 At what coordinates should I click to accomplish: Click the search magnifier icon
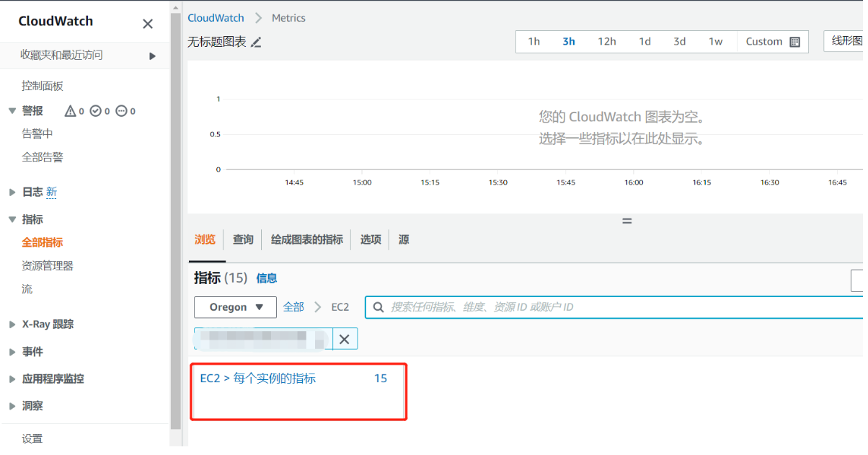click(378, 307)
